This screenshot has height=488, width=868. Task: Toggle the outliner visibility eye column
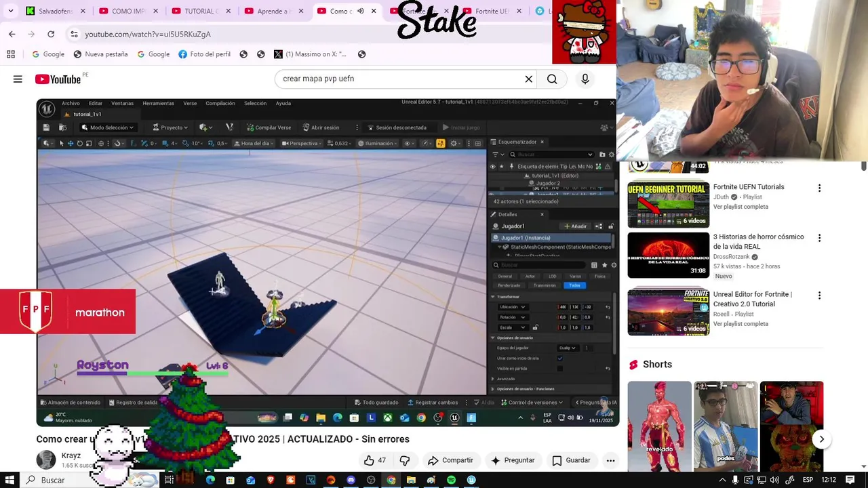click(492, 166)
